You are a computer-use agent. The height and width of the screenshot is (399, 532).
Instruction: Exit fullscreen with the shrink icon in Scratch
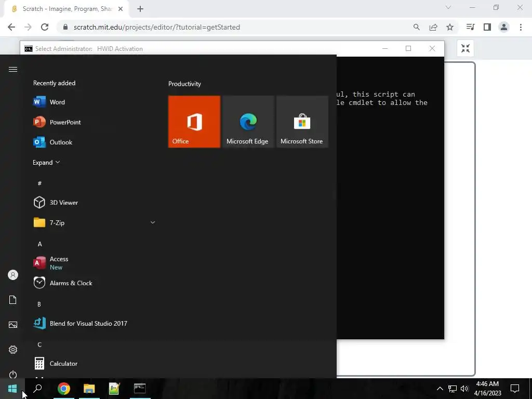[465, 48]
